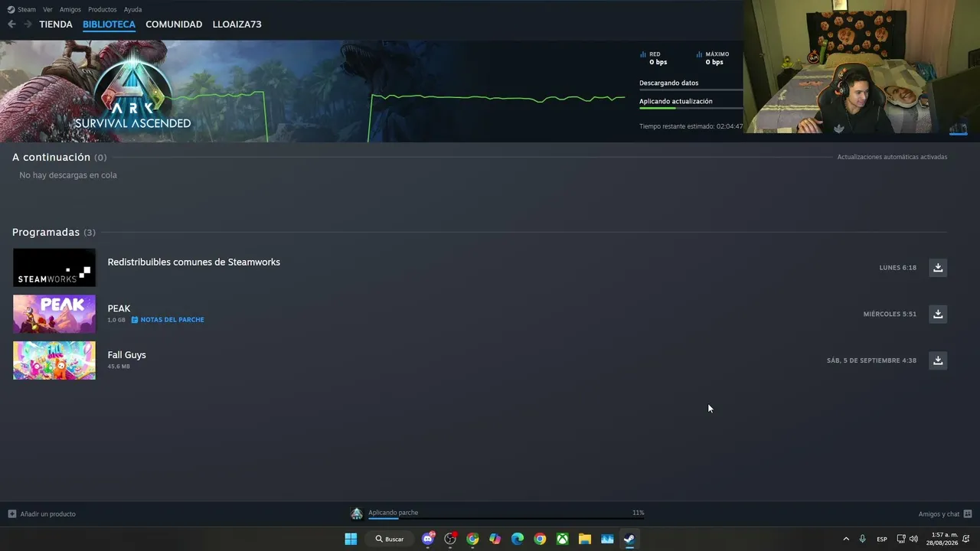This screenshot has width=980, height=551.
Task: Open the Windows Start menu
Action: click(351, 539)
